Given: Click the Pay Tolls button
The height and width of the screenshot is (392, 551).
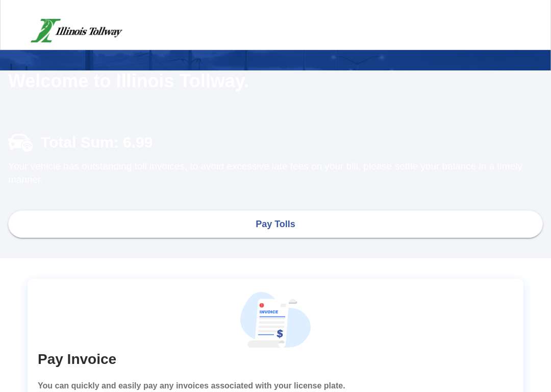Looking at the screenshot, I should pyautogui.click(x=275, y=224).
